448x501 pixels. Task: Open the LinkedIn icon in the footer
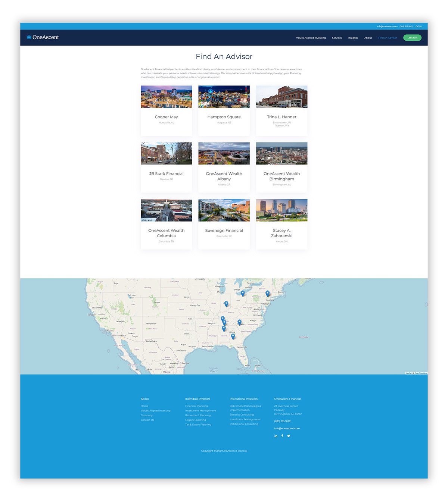276,436
